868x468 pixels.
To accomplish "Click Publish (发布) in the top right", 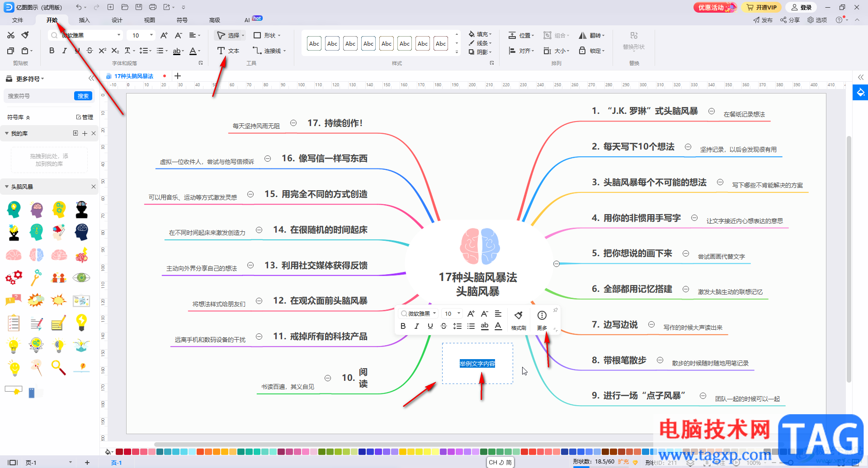I will coord(763,20).
